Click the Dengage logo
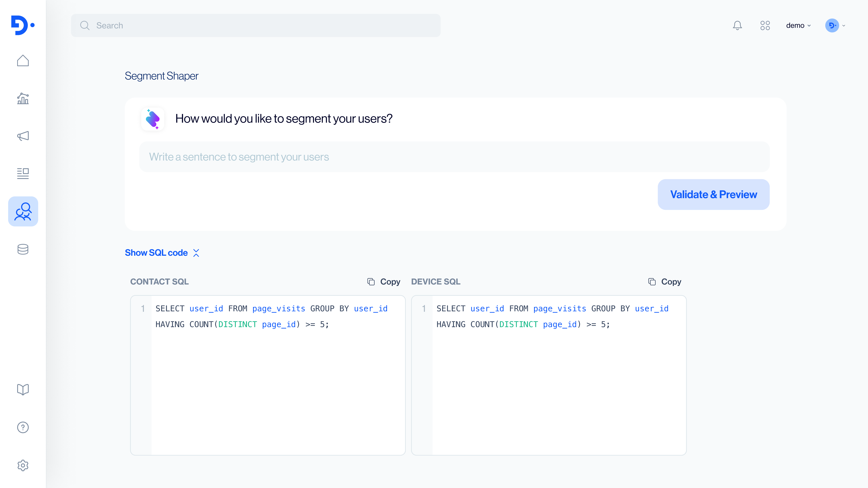Viewport: 868px width, 488px height. point(22,25)
